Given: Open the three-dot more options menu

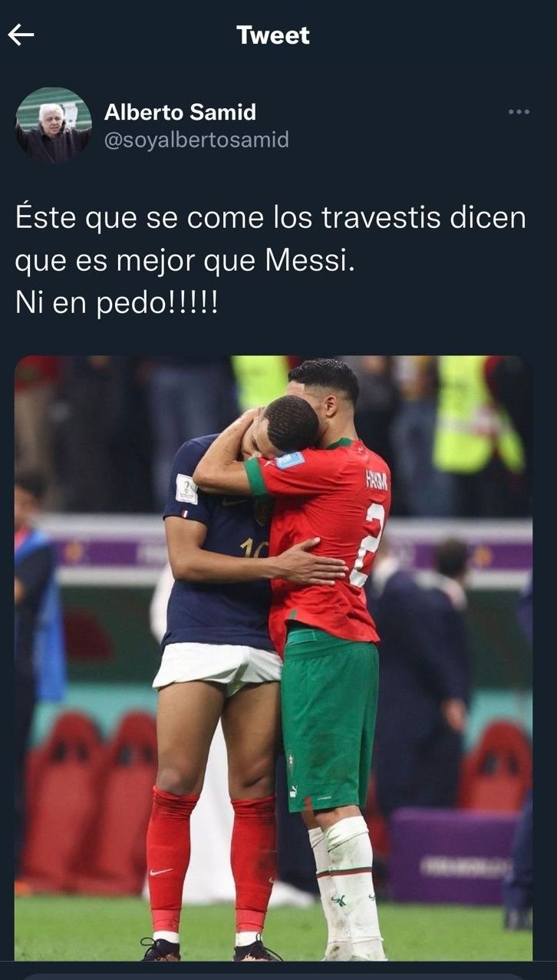Looking at the screenshot, I should pos(519,112).
